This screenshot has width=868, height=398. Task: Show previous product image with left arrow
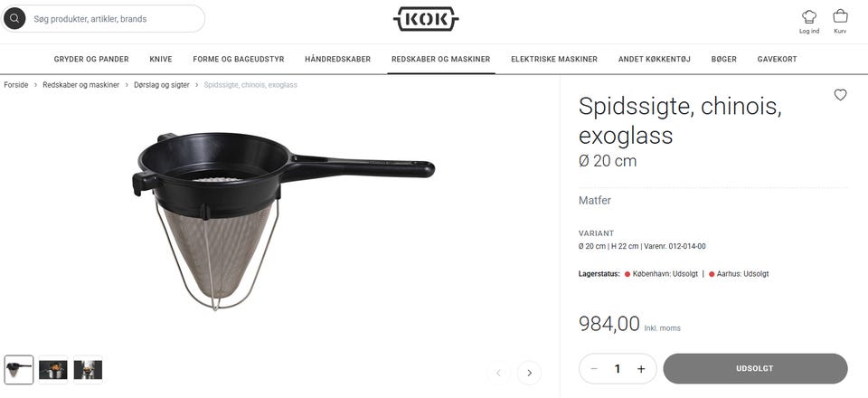point(499,373)
